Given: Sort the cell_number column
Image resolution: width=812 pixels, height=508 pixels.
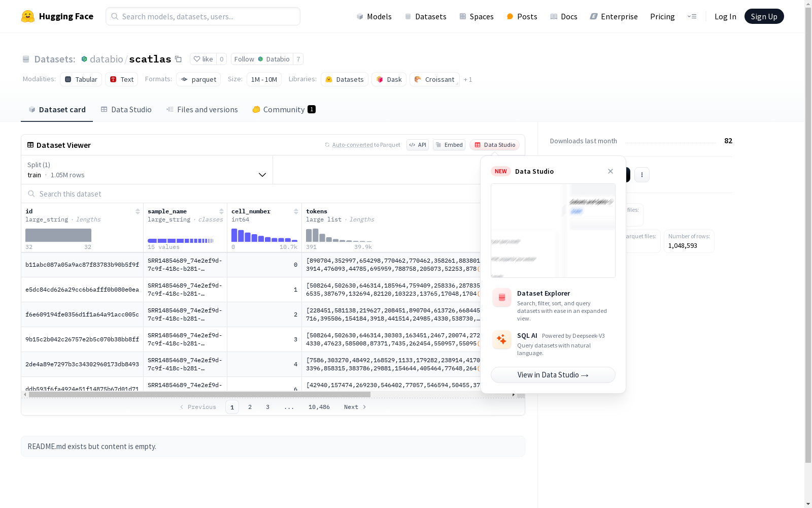Looking at the screenshot, I should (296, 211).
